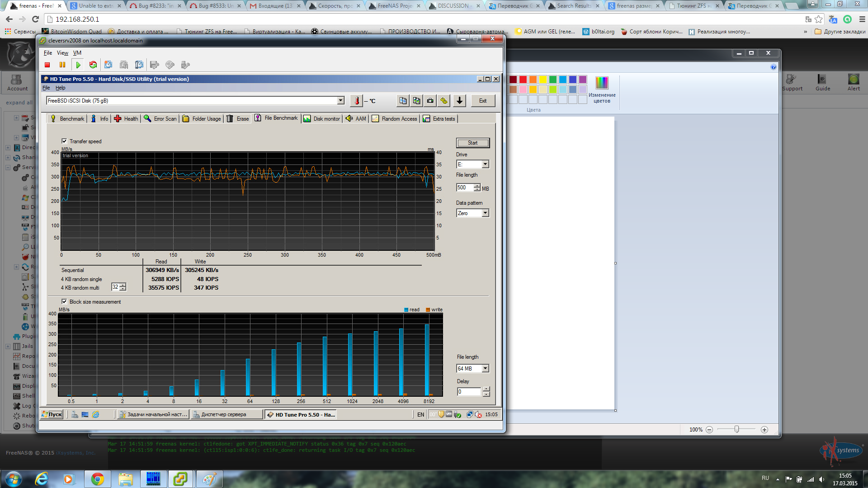This screenshot has height=488, width=868.
Task: Pick the red color swatch in Paint
Action: coord(523,80)
